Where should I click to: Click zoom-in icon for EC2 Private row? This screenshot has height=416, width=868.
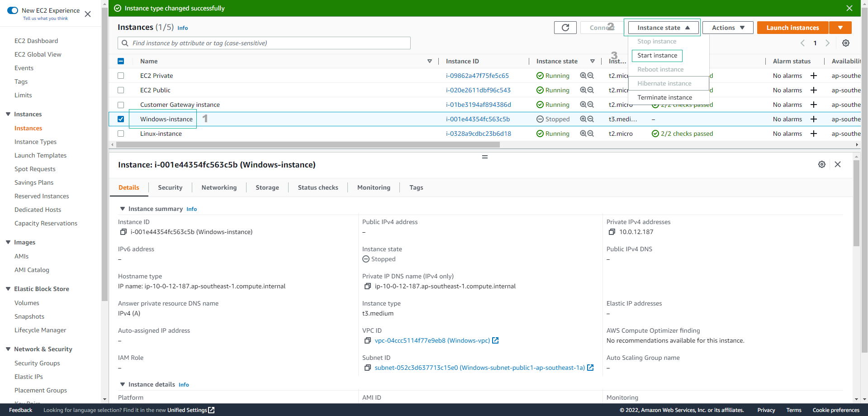pos(583,76)
